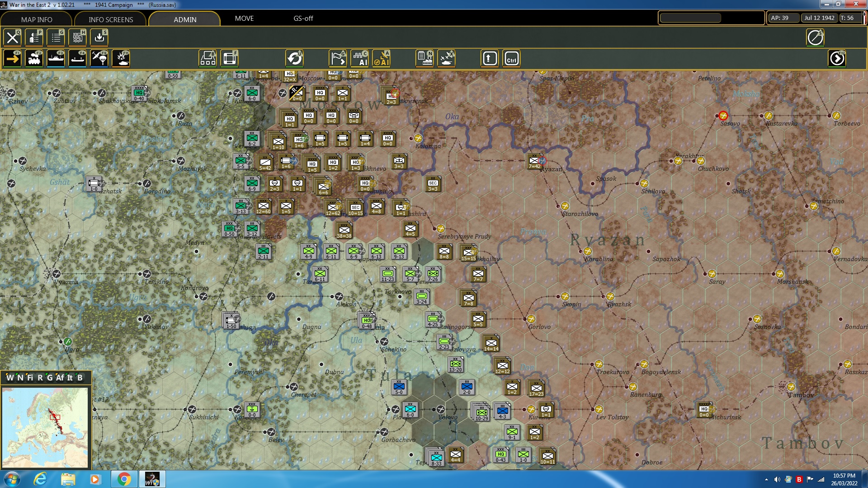Click the ground AI icon marked C
The image size is (868, 488).
coord(360,59)
